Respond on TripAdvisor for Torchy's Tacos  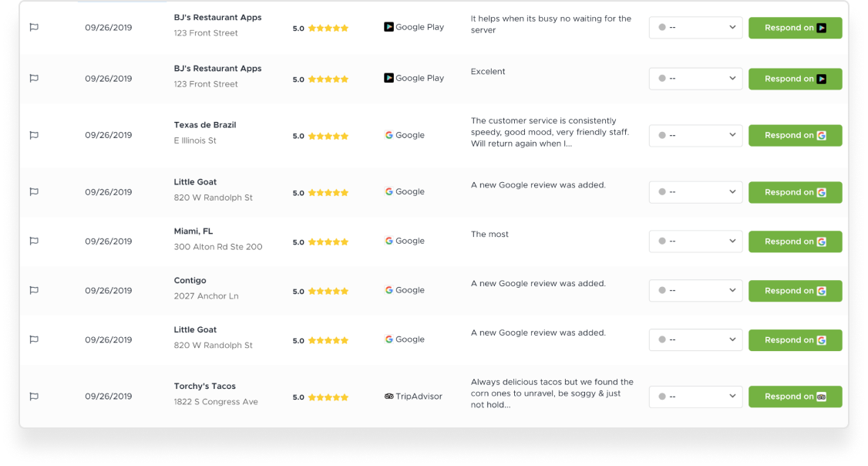click(x=795, y=397)
